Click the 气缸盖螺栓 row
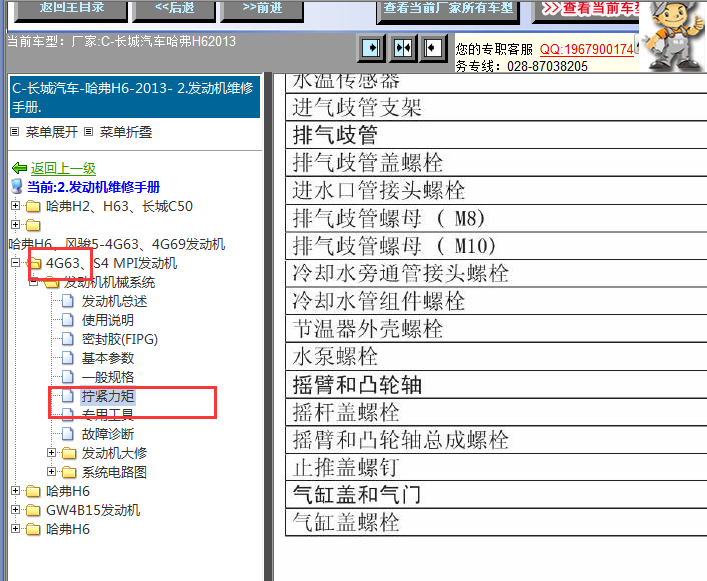The height and width of the screenshot is (581, 707). [496, 522]
